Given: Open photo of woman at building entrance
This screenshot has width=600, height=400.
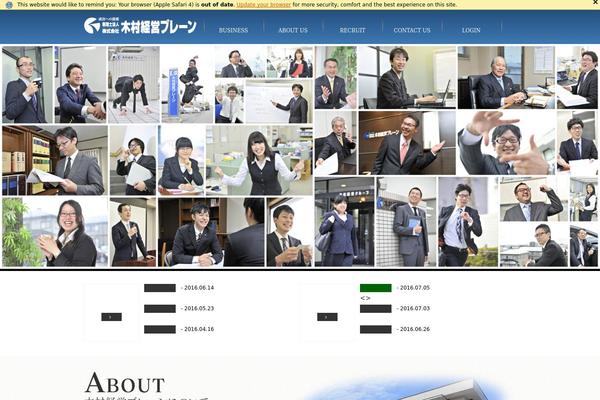Looking at the screenshot, I should point(344,222).
